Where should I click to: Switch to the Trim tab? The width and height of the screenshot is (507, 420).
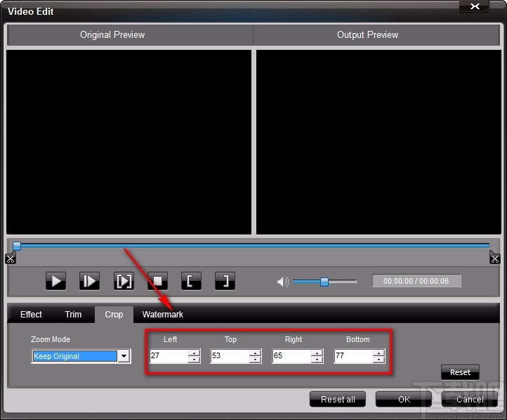(x=73, y=314)
